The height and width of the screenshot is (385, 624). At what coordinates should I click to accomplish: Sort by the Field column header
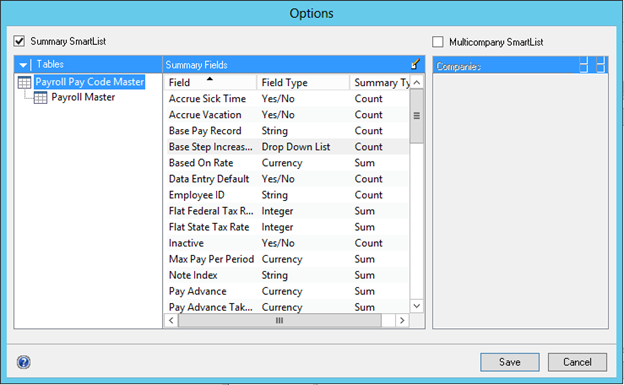click(210, 82)
